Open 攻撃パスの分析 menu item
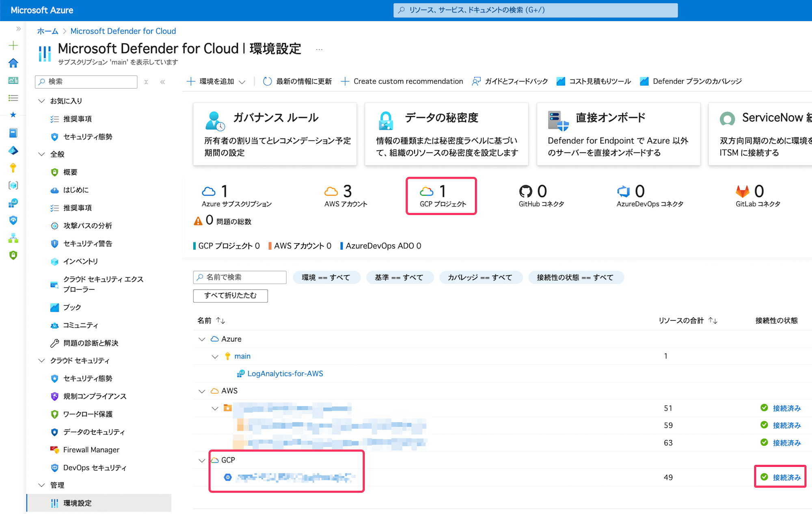This screenshot has width=812, height=514. pos(88,226)
